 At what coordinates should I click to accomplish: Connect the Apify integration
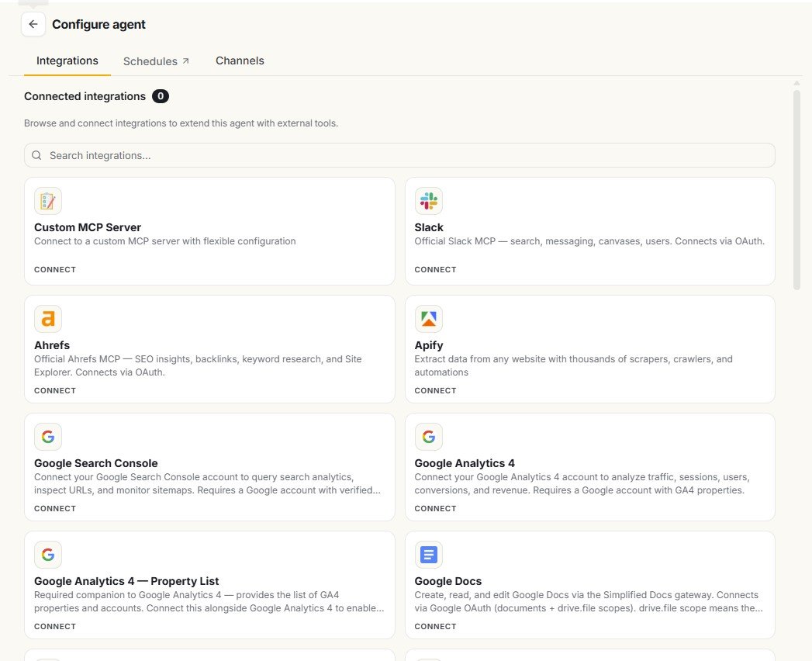(435, 390)
